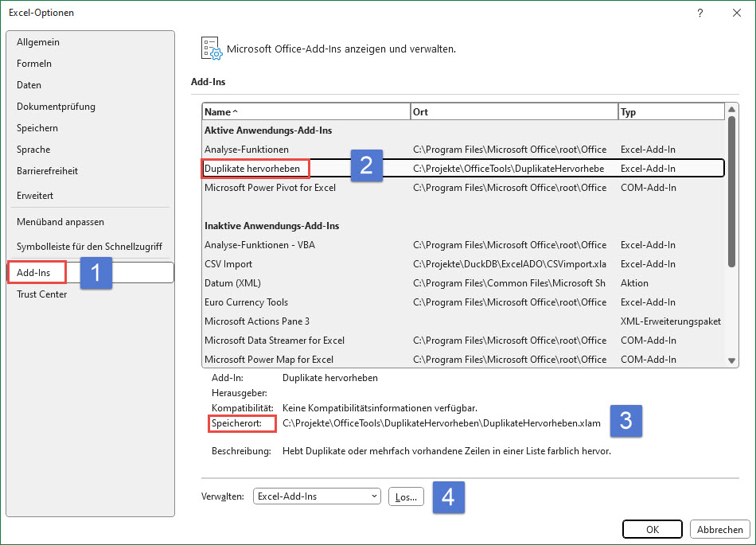The width and height of the screenshot is (756, 545).
Task: Sort list by the Ort column header
Action: point(514,112)
